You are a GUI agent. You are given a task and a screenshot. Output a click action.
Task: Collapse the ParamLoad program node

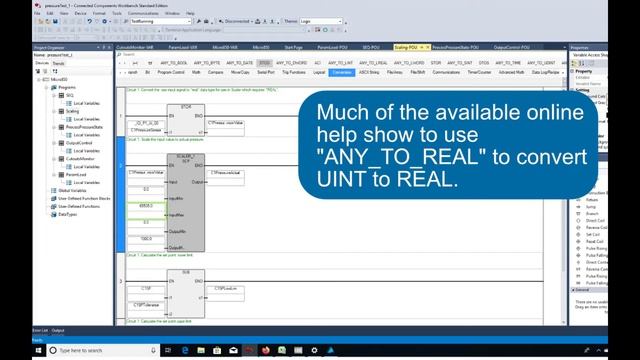point(54,175)
